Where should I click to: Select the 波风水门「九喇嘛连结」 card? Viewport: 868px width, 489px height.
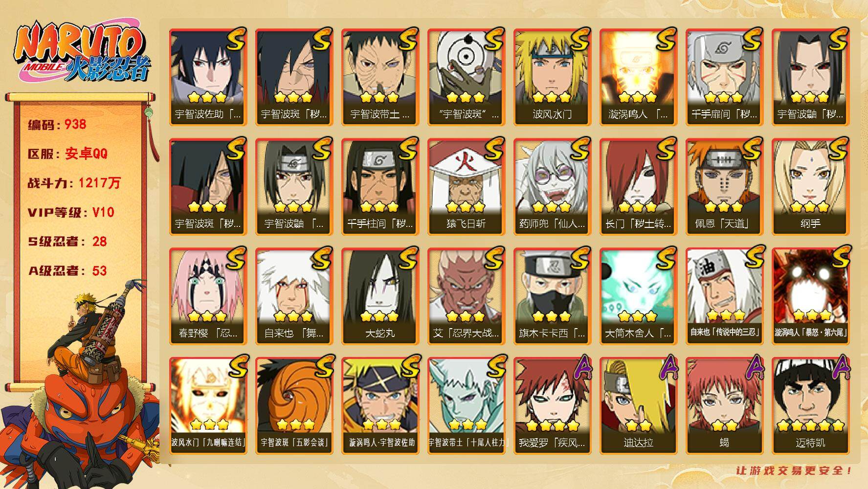208,406
